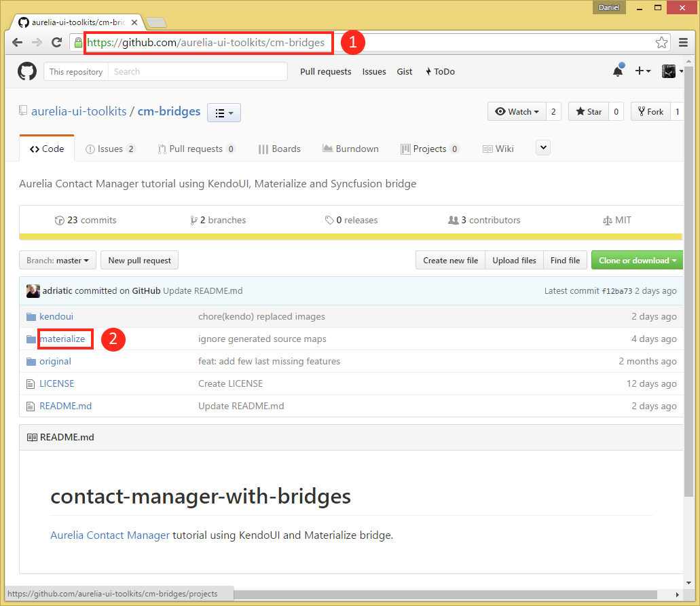Click Aurelia Contact Manager link

pyautogui.click(x=110, y=535)
